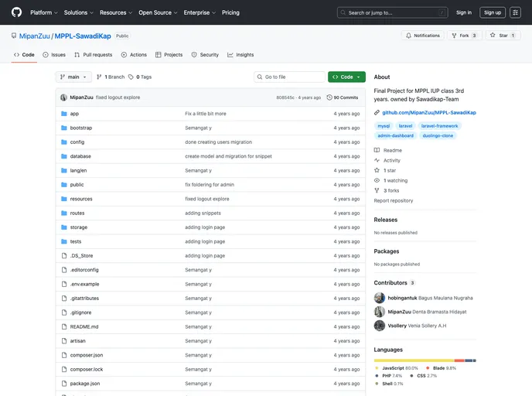
Task: Open the Pull requests tab
Action: pos(94,55)
